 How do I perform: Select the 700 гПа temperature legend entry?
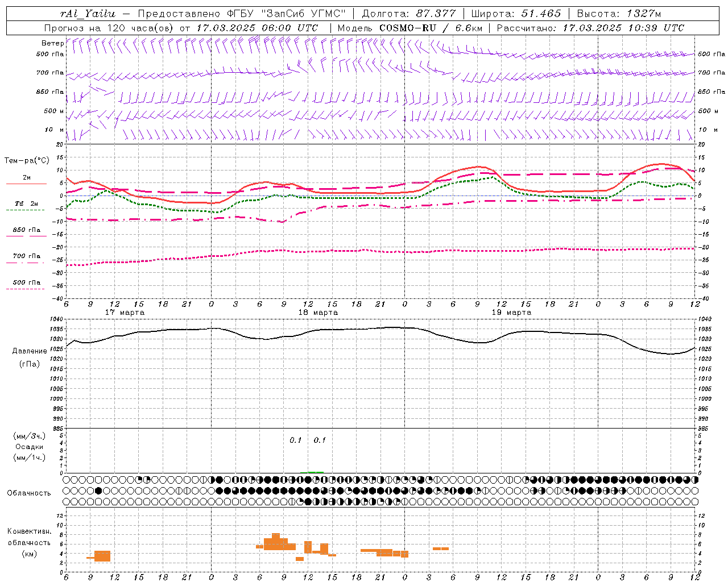(x=26, y=256)
